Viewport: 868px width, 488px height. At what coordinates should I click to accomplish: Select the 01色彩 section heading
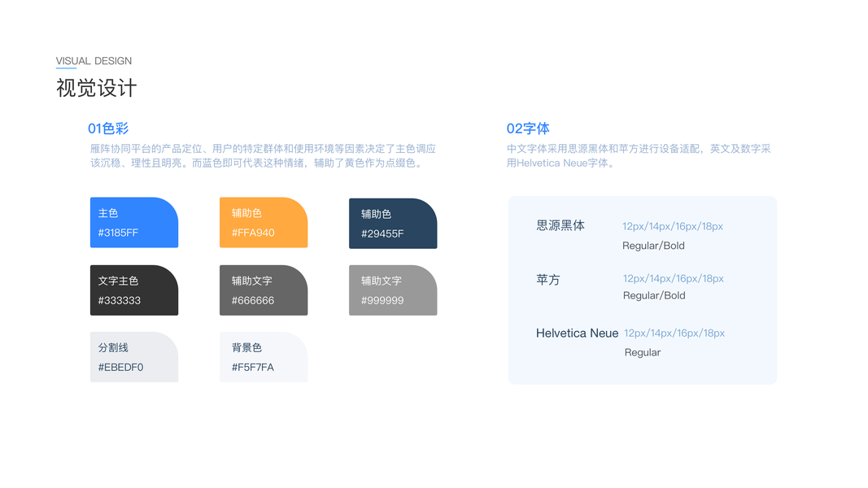click(108, 129)
